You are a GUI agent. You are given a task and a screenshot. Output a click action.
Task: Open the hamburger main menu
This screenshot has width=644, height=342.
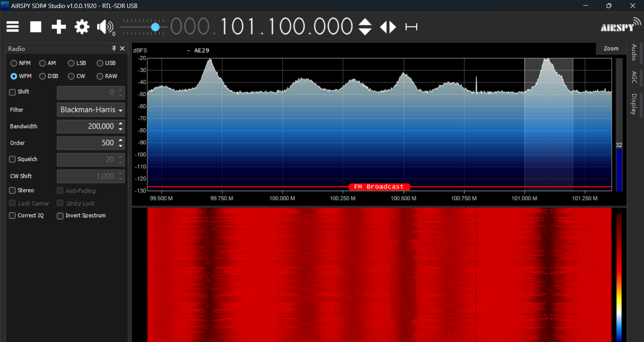12,27
